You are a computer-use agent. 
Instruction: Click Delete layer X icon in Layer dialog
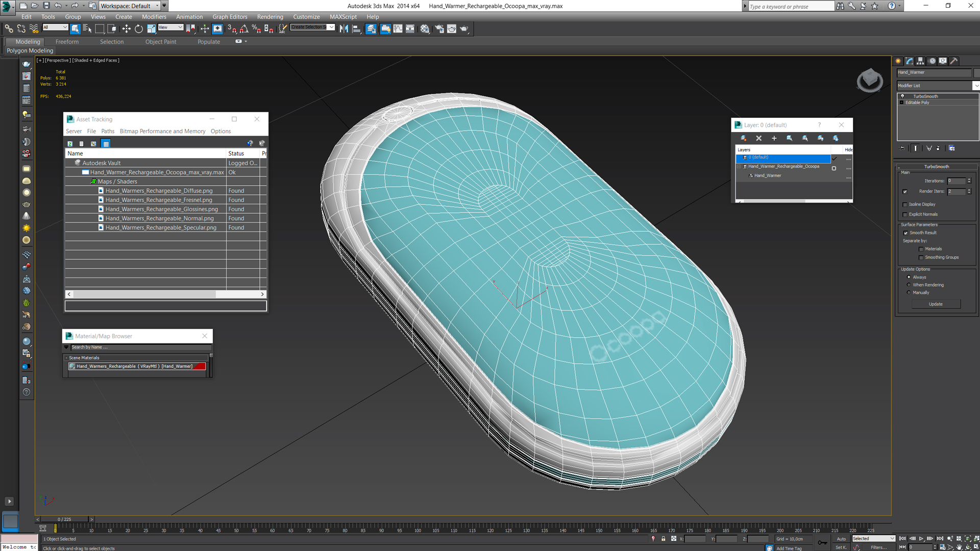(x=758, y=138)
